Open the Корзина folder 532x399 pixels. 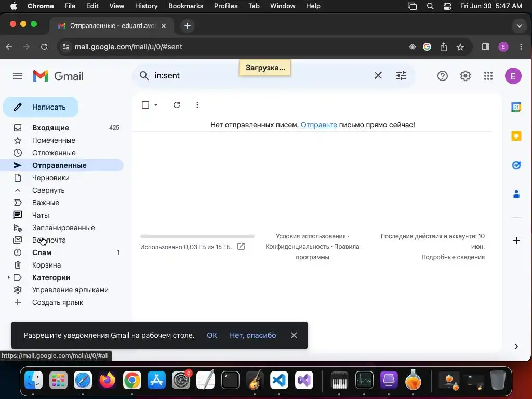[61, 265]
